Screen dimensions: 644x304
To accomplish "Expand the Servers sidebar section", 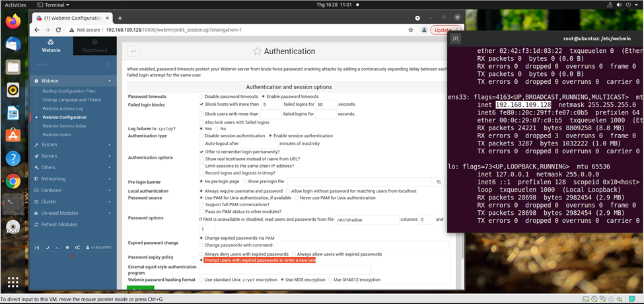I will click(73, 156).
